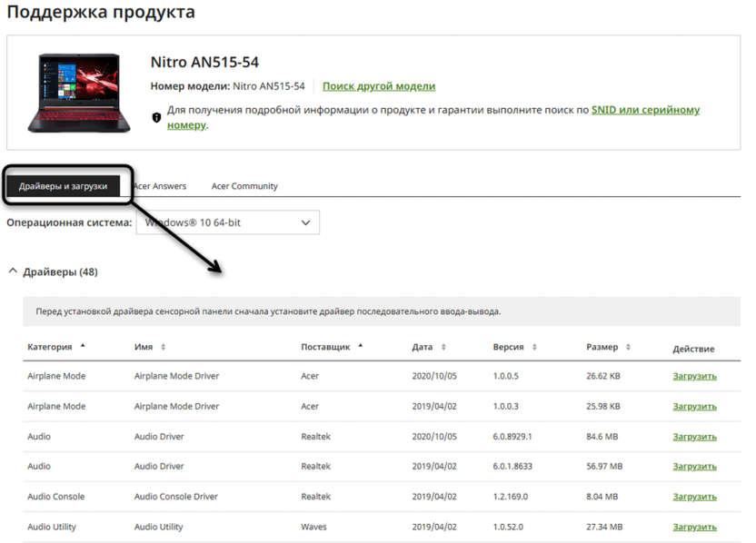
Task: Select the Audio Console Driver name cell
Action: pyautogui.click(x=176, y=497)
